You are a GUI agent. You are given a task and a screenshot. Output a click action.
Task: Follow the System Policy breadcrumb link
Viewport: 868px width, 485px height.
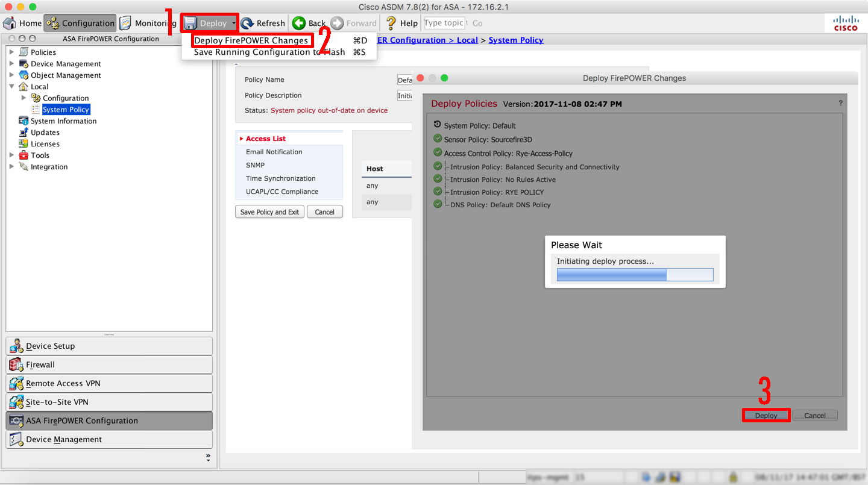(x=516, y=40)
